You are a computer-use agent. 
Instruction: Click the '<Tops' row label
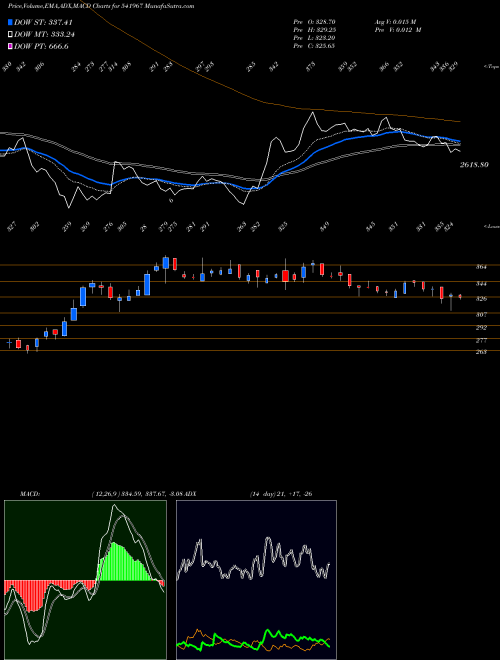pos(491,67)
